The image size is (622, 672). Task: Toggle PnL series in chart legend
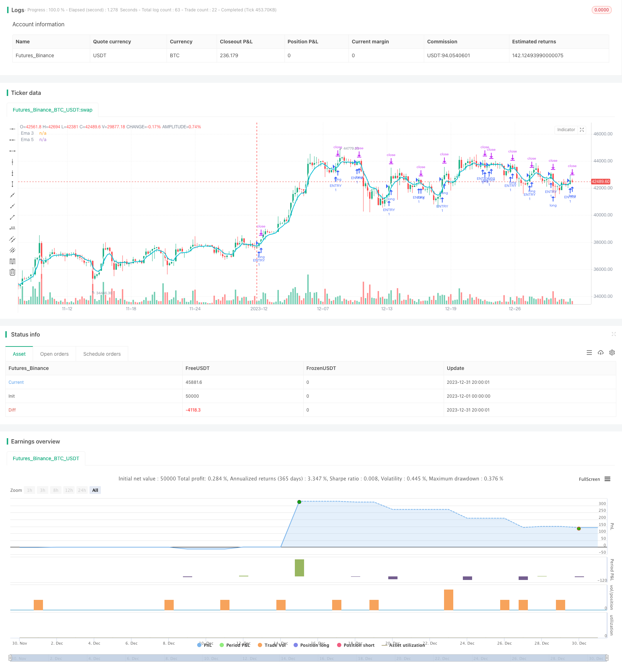click(x=205, y=645)
